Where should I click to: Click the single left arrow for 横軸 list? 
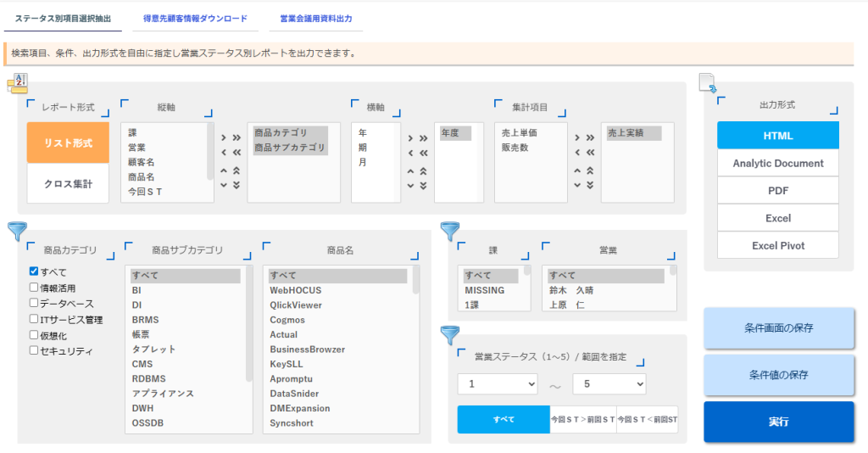point(410,154)
